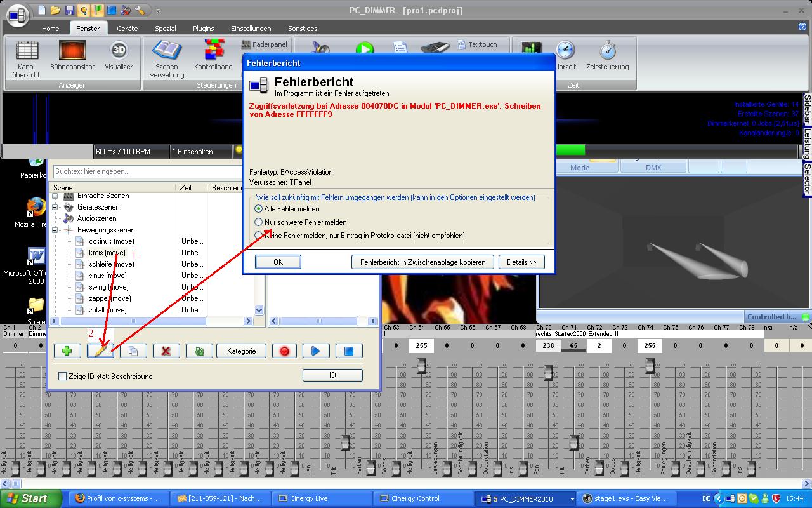
Task: Open Szenenverwaltung scene management
Action: (167, 59)
